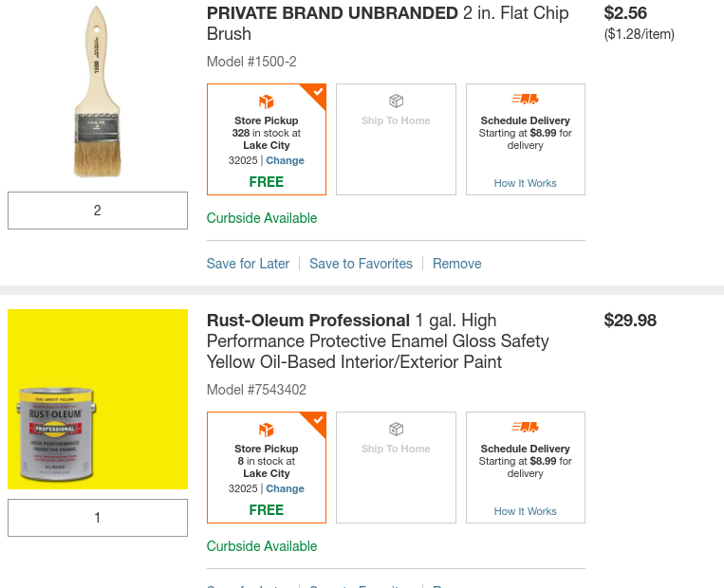
Task: Choose Schedule Delivery for the chip brush
Action: [x=525, y=133]
